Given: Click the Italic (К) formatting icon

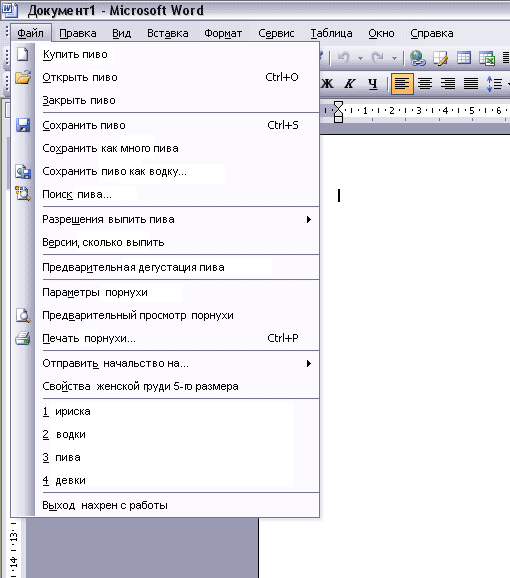Looking at the screenshot, I should [349, 84].
